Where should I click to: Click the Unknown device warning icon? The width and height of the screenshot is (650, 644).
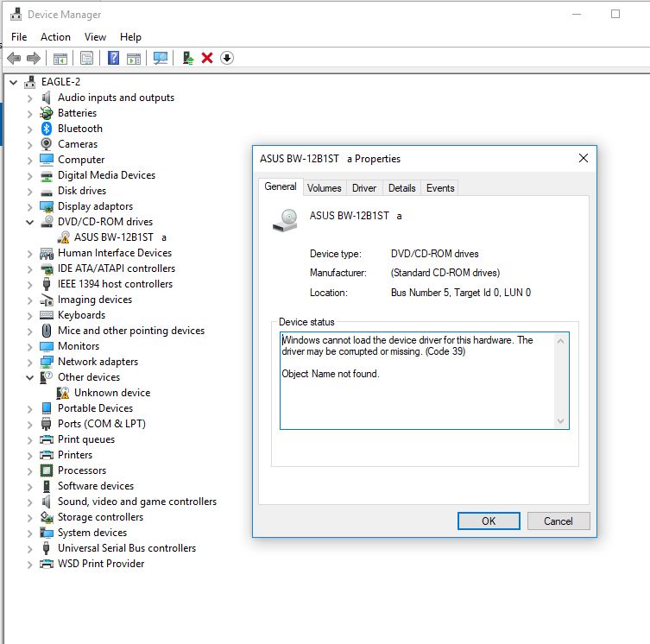point(63,393)
